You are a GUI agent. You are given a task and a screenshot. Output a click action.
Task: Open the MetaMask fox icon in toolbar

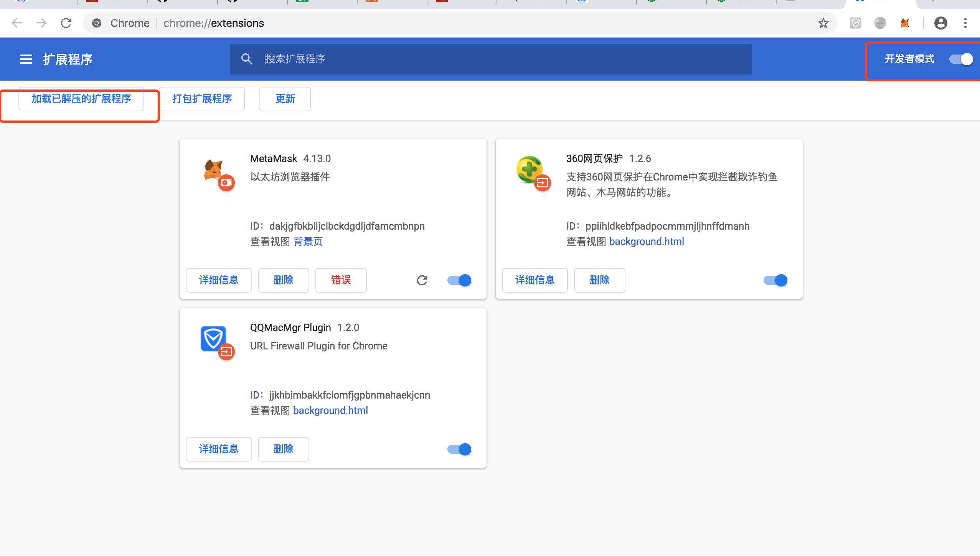pyautogui.click(x=904, y=23)
